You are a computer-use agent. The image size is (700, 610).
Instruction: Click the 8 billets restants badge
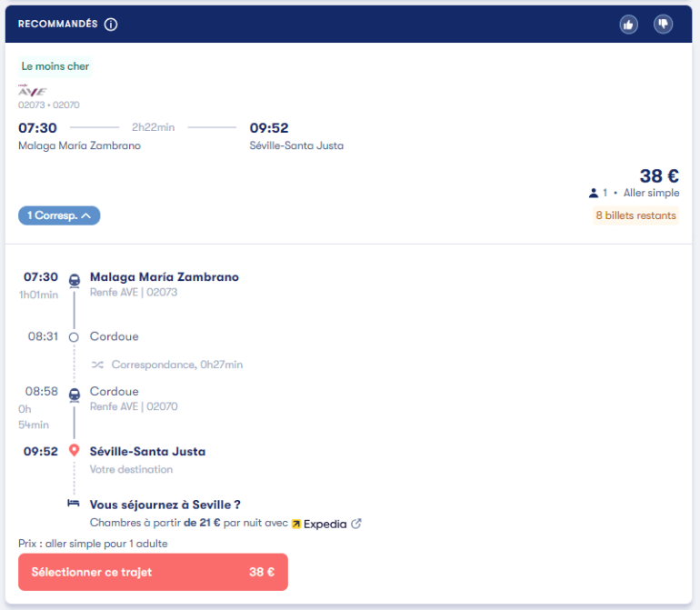coord(635,215)
